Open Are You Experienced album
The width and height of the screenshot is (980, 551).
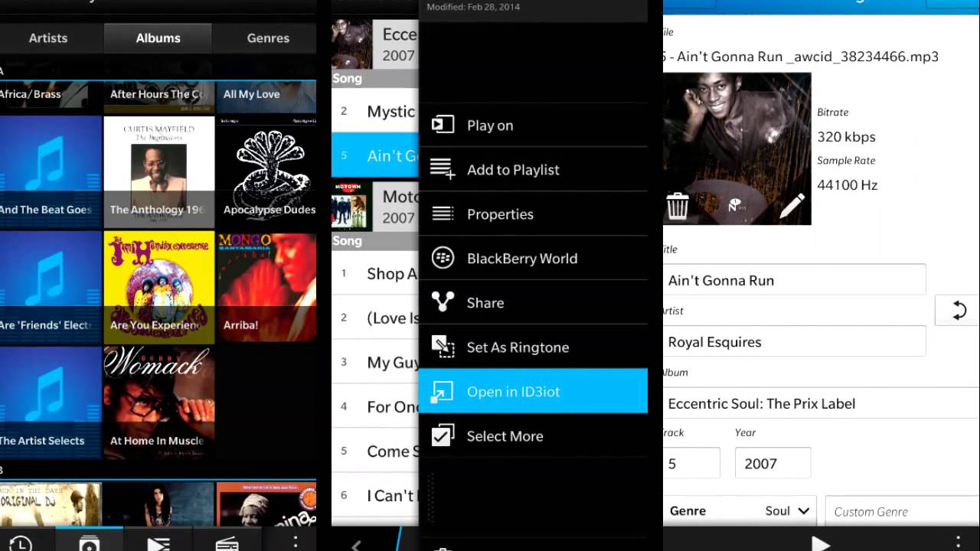(159, 288)
